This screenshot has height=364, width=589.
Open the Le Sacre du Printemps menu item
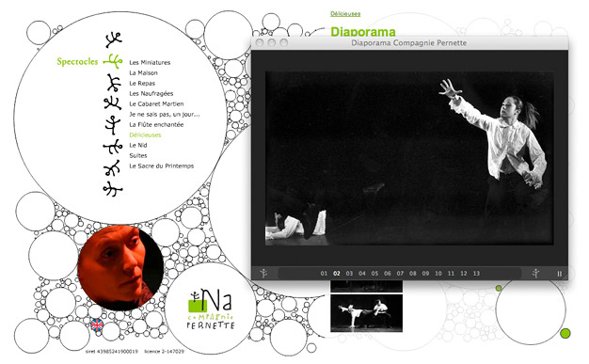coord(162,166)
